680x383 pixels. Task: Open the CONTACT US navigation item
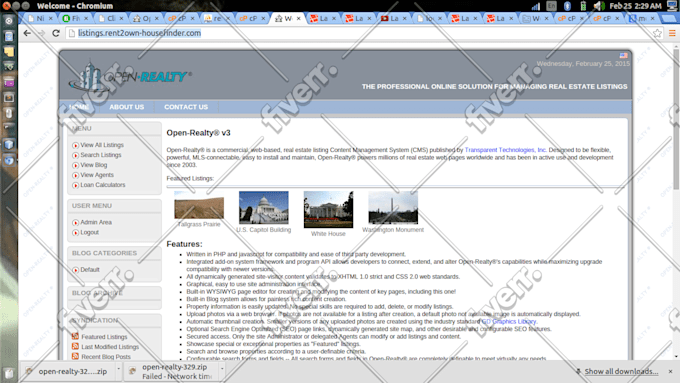pos(186,107)
